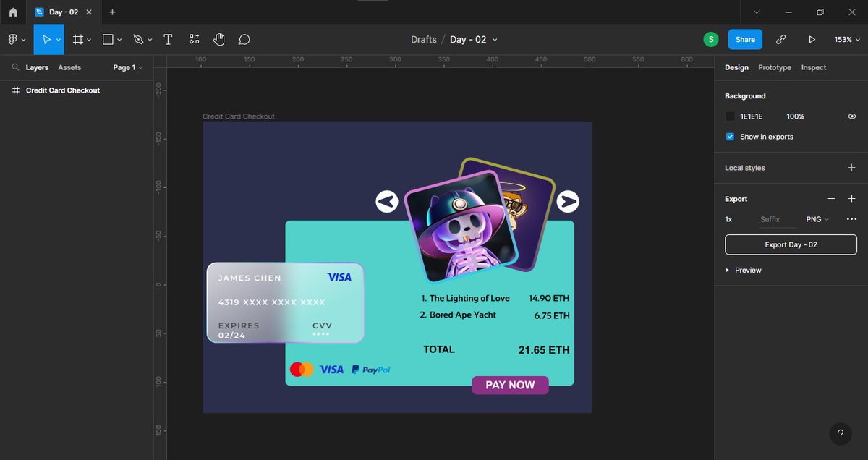The width and height of the screenshot is (868, 460).
Task: Click the user avatar S
Action: [711, 39]
